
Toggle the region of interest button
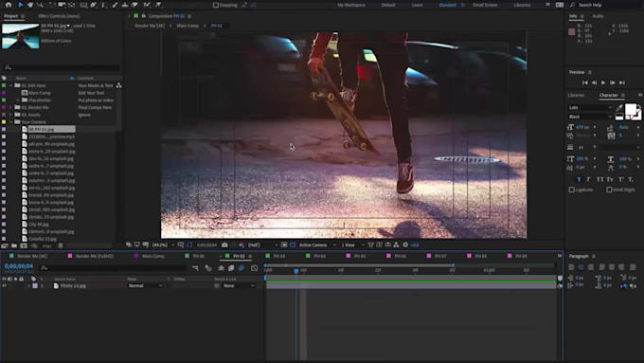[x=284, y=245]
